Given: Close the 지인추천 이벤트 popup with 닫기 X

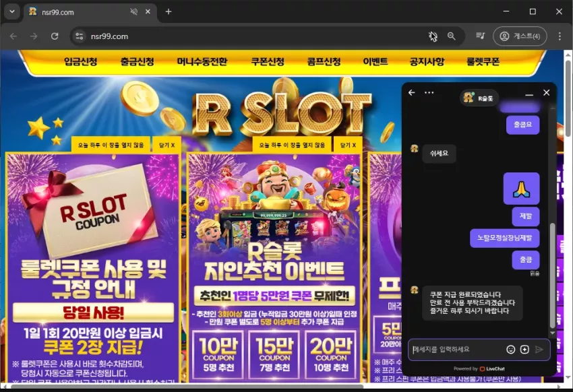Looking at the screenshot, I should (x=348, y=145).
